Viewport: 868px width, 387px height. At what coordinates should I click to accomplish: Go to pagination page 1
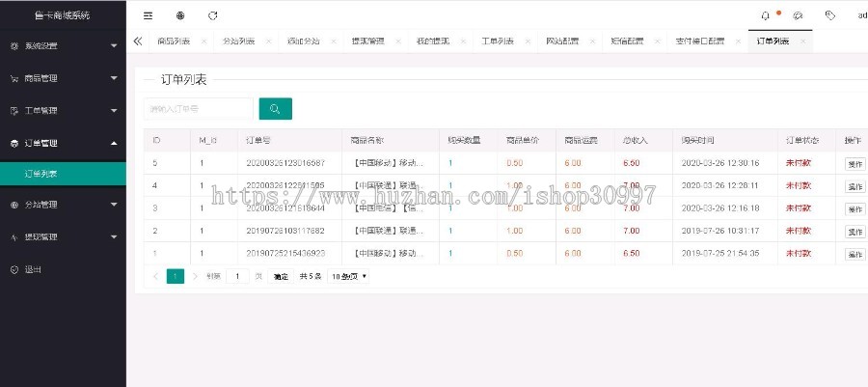(x=176, y=276)
